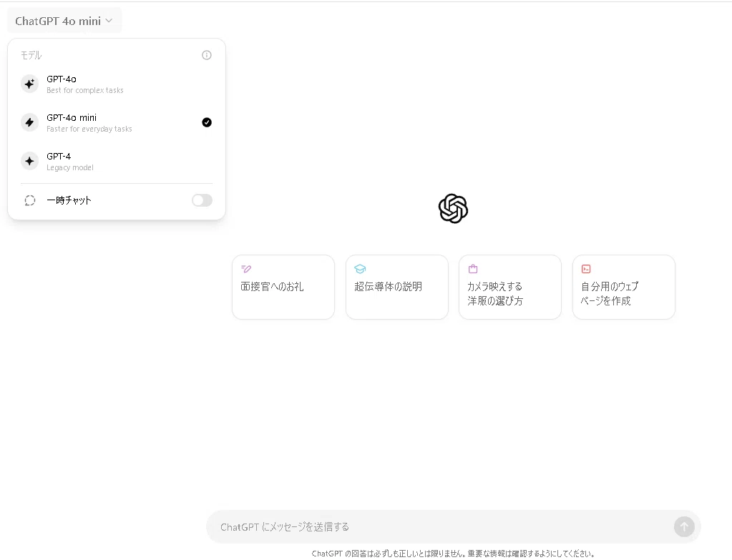Screen dimensions: 732x560
Task: Click the Faster for everyday tasks description
Action: point(89,129)
